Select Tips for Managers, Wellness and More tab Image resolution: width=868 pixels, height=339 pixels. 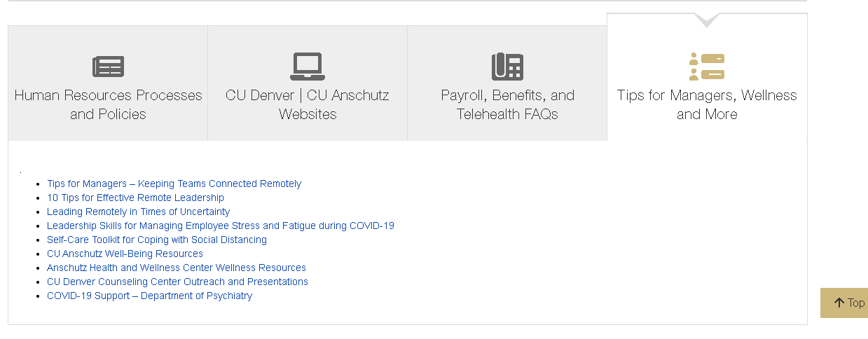(x=707, y=77)
